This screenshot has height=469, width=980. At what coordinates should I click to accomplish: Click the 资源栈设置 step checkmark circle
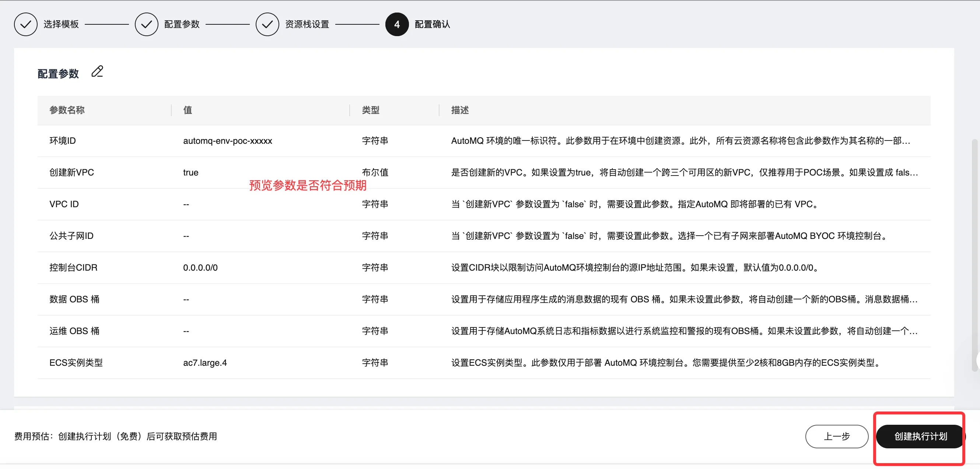tap(267, 24)
